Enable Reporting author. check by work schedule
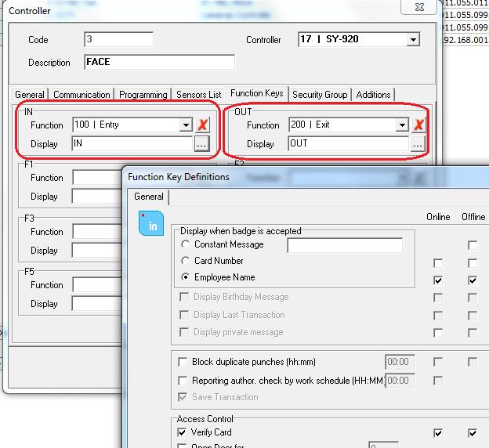The height and width of the screenshot is (448, 489). pos(184,381)
